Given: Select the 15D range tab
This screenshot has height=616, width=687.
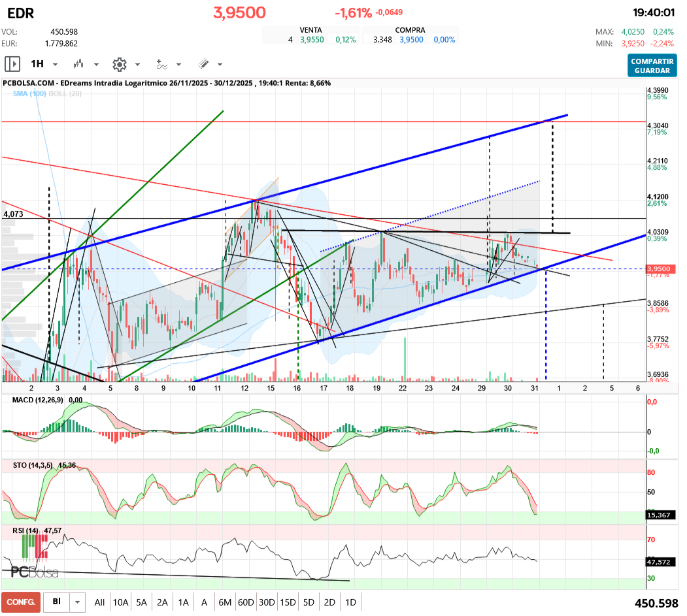Looking at the screenshot, I should coord(288,602).
